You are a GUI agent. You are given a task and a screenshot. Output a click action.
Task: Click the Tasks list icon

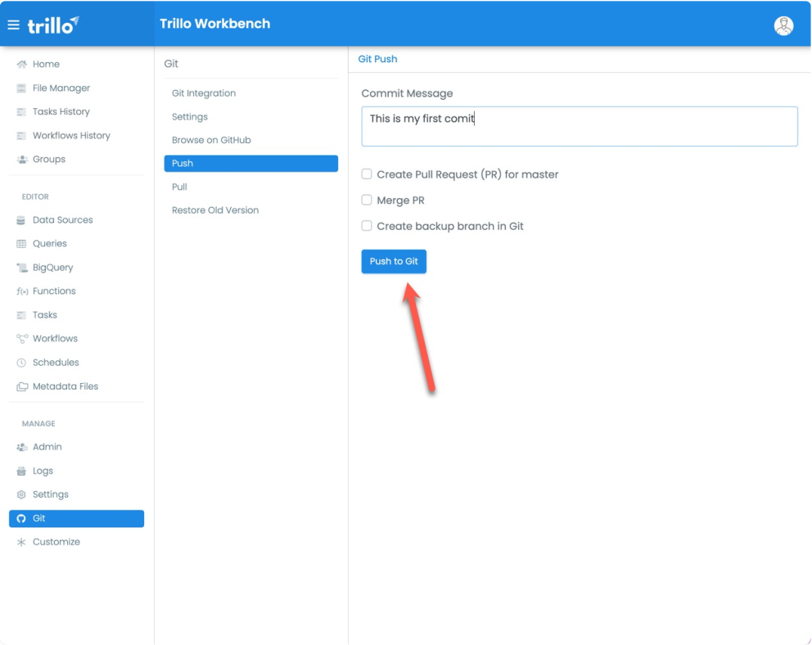pyautogui.click(x=21, y=315)
